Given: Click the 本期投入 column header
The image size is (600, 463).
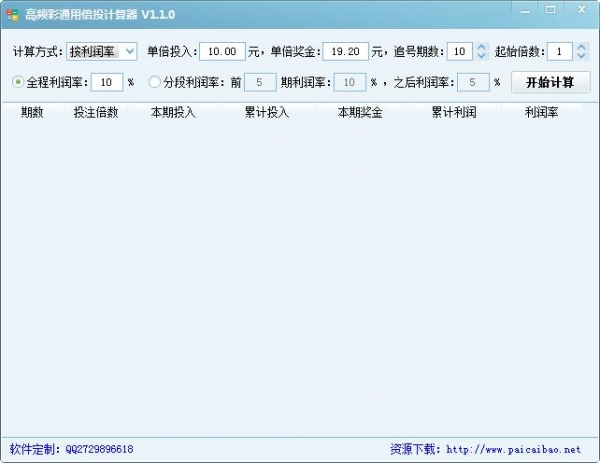Looking at the screenshot, I should point(173,112).
